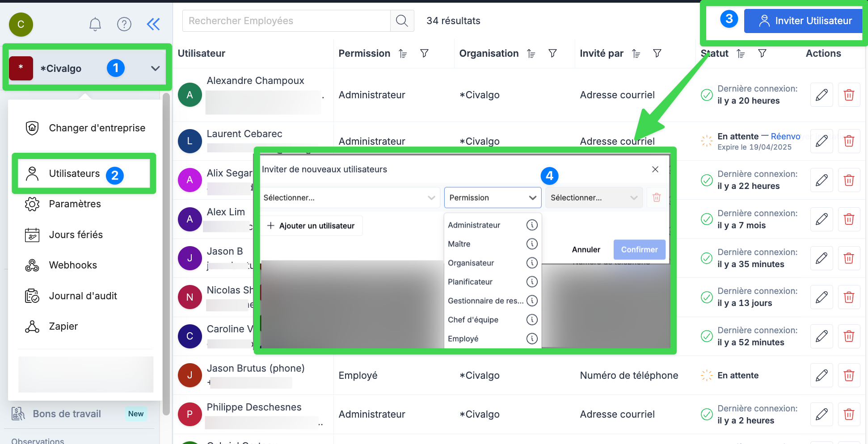The image size is (868, 444).
Task: Sort the Organisation column
Action: click(x=531, y=54)
